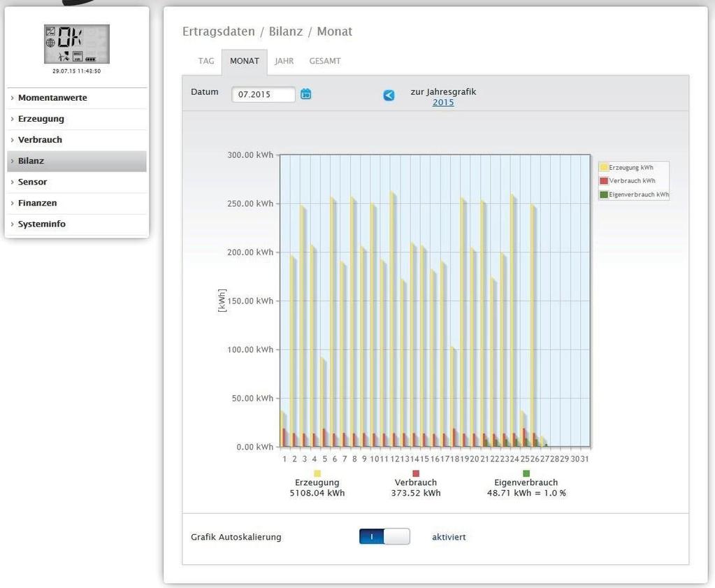Screen dimensions: 715x588
Task: Toggle the Grafik Autoskalierung switch
Action: point(384,536)
